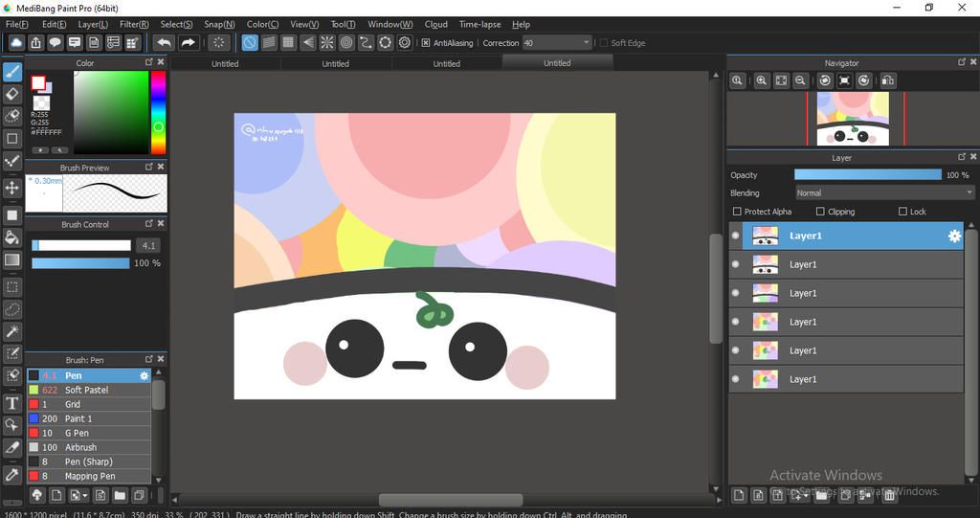This screenshot has height=518, width=980.
Task: Activate the Magic Wand tool
Action: [12, 331]
